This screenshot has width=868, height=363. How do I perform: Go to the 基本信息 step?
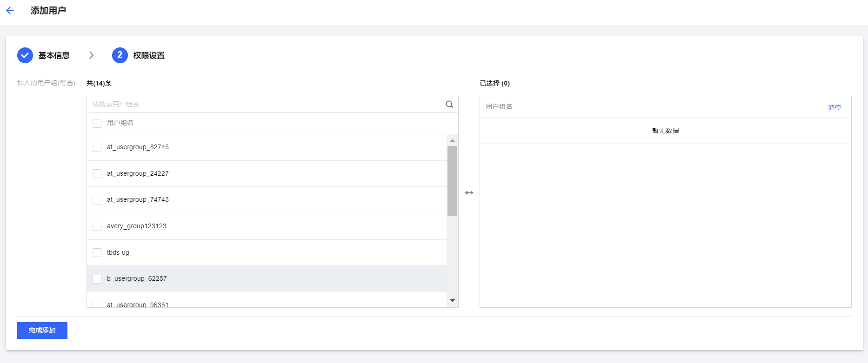coord(54,55)
